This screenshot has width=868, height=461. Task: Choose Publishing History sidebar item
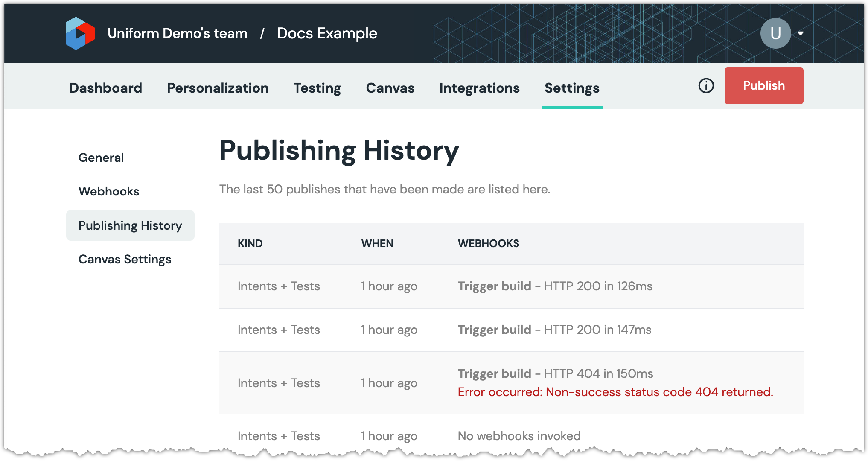[130, 225]
